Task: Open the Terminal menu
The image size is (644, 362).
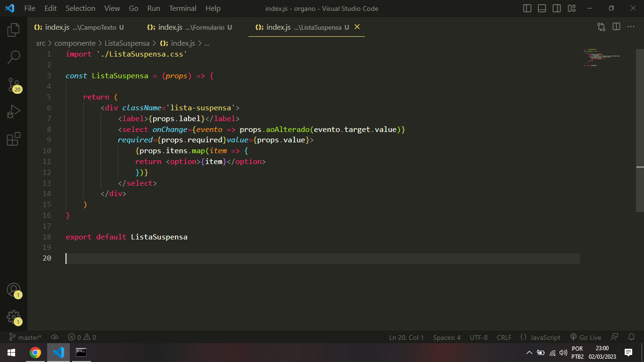Action: tap(183, 8)
